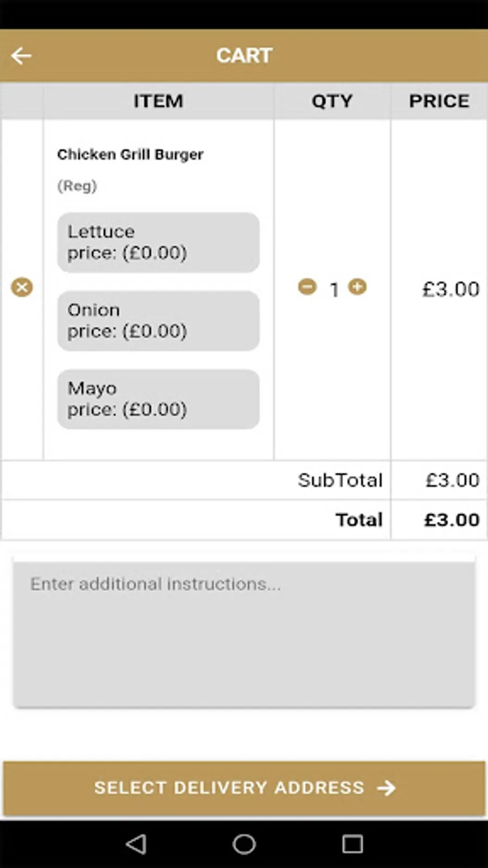This screenshot has width=488, height=868.
Task: Tap the bold Total amount £3.00
Action: click(x=452, y=520)
